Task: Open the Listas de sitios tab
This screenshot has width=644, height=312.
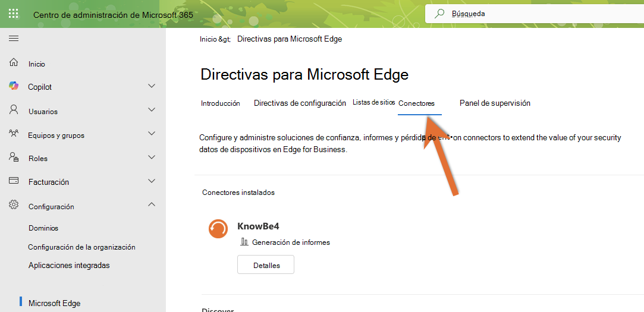Action: click(374, 102)
